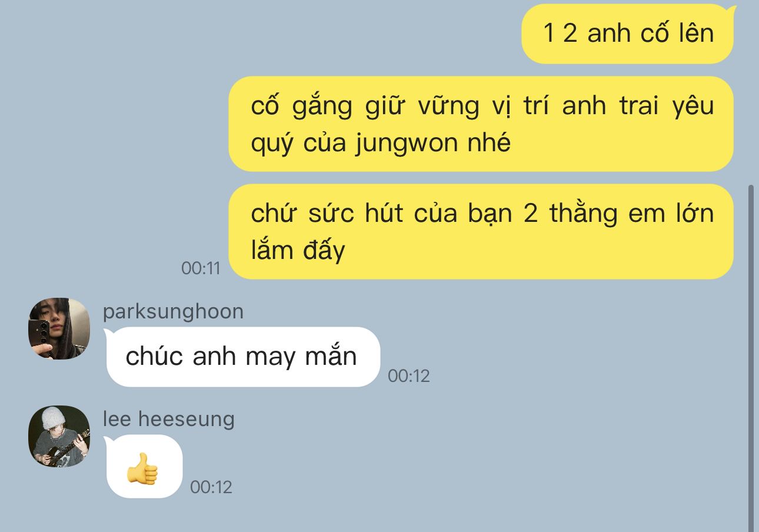Click empty chat background below thumbs up message

377,515
